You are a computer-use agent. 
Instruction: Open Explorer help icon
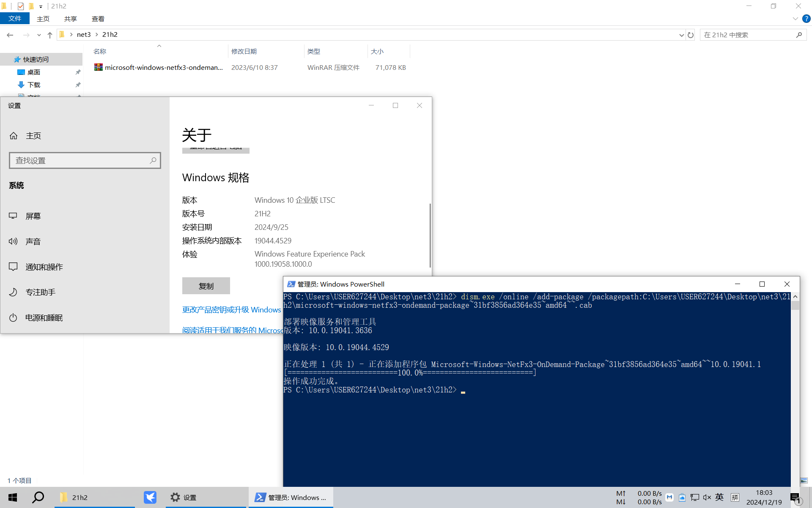coord(807,19)
